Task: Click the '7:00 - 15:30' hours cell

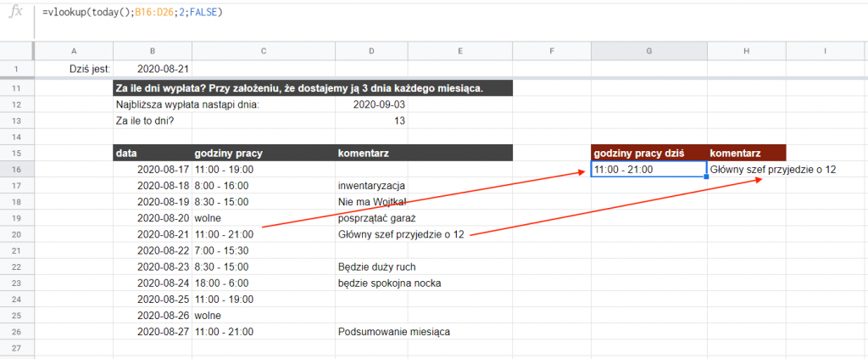Action: [263, 250]
